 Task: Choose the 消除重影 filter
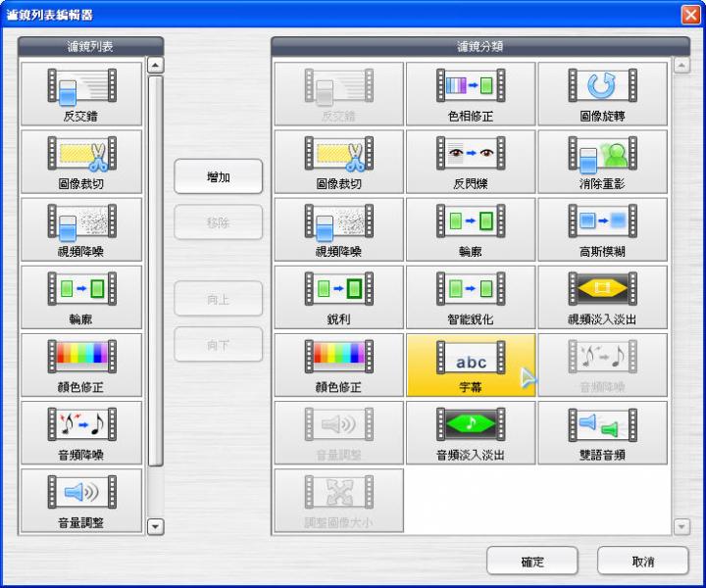(602, 162)
